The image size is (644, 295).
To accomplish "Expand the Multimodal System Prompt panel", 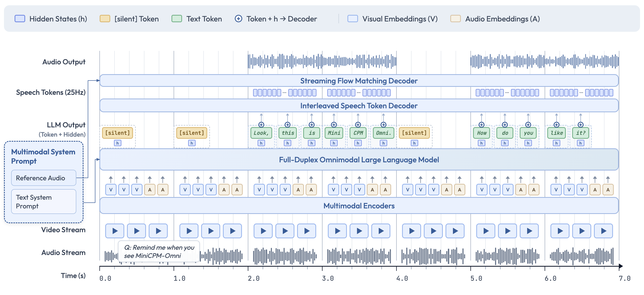I will click(x=44, y=156).
